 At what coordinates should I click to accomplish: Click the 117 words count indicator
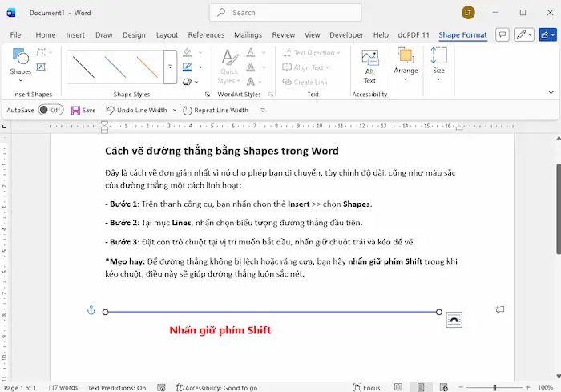62,388
